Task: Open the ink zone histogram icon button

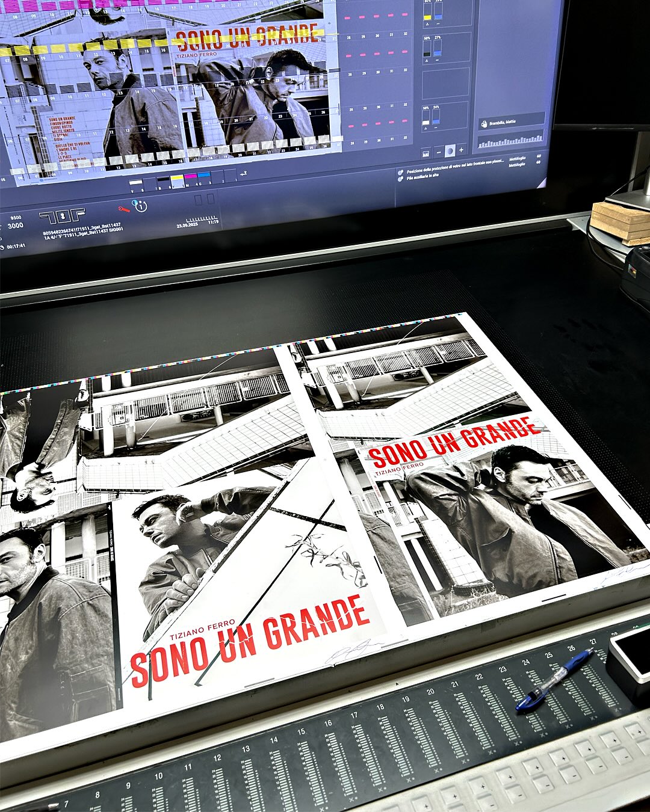Action: click(426, 154)
